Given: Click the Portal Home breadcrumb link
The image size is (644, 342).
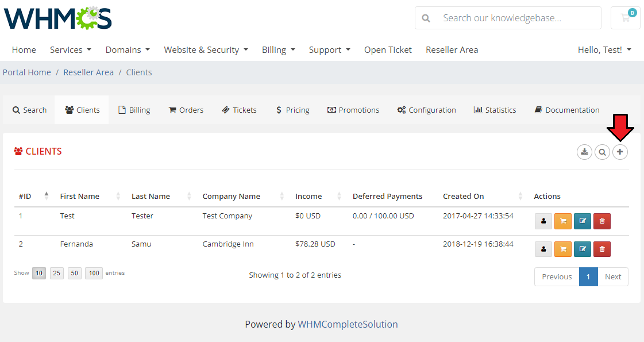Looking at the screenshot, I should point(26,72).
